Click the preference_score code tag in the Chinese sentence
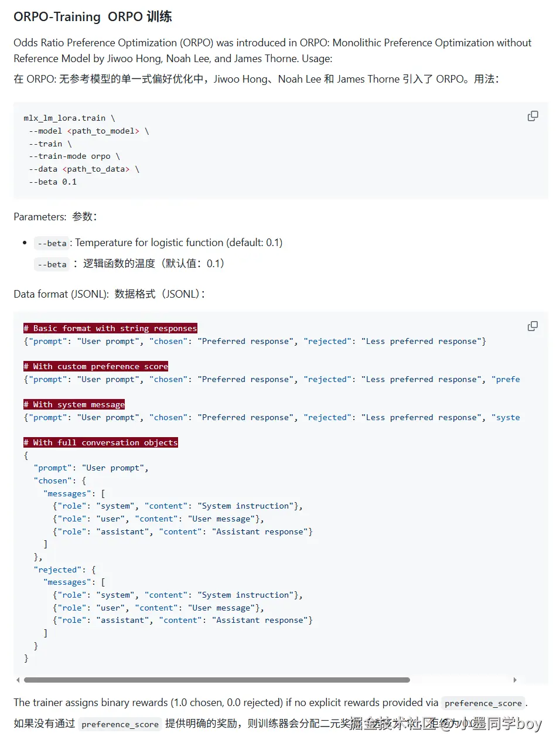The height and width of the screenshot is (750, 560). 120,724
